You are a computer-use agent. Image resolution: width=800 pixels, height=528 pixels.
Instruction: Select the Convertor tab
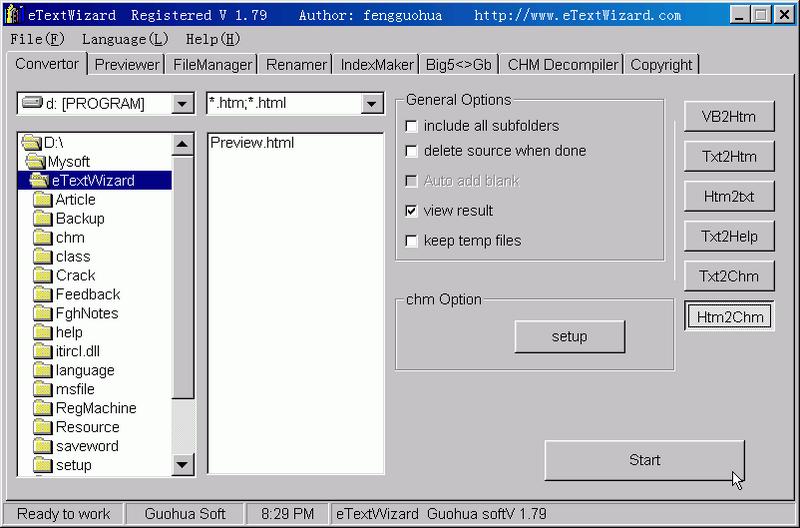(x=47, y=64)
